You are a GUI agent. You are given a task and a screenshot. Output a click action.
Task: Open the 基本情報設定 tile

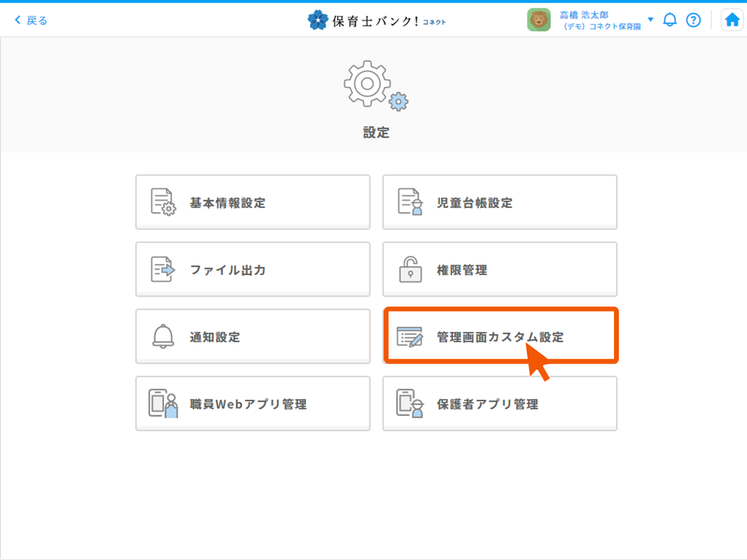point(252,203)
